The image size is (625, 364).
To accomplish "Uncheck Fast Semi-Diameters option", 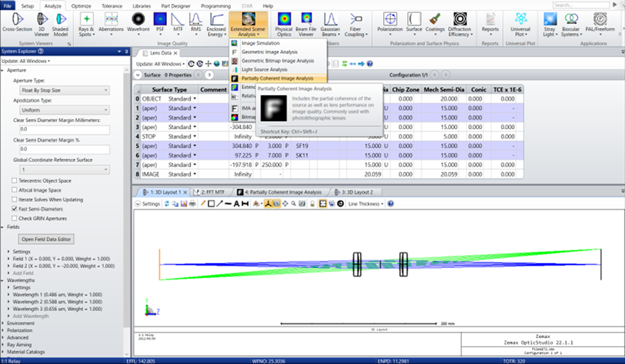I will click(15, 209).
